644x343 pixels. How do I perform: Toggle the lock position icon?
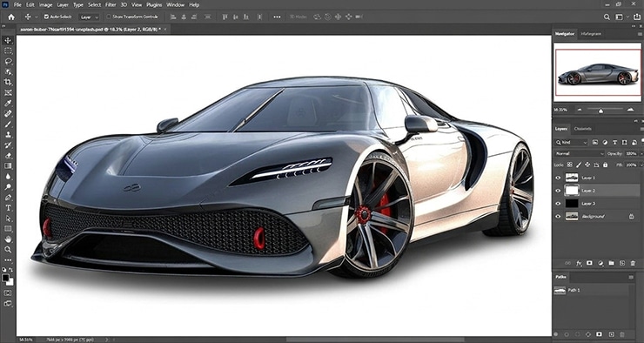(587, 165)
